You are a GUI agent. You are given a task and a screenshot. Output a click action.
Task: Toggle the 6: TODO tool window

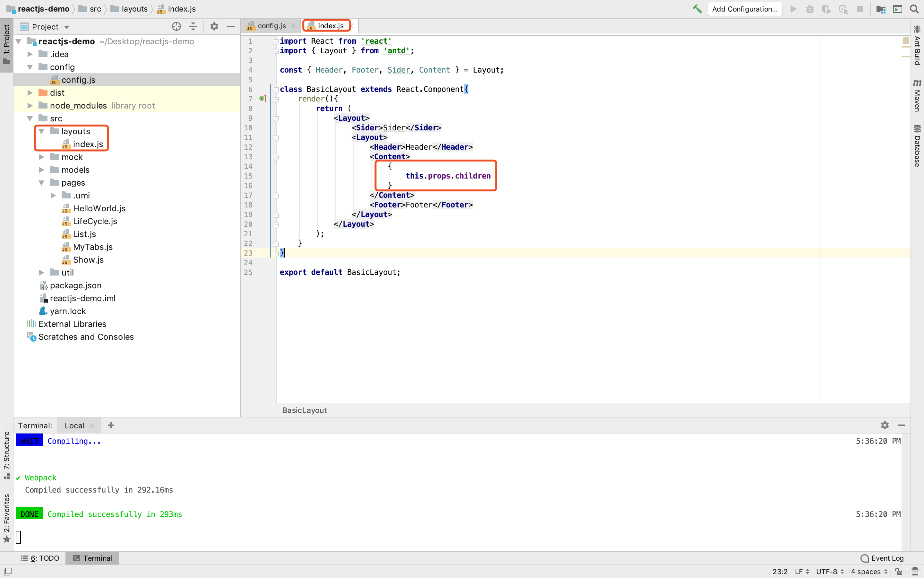pyautogui.click(x=40, y=558)
